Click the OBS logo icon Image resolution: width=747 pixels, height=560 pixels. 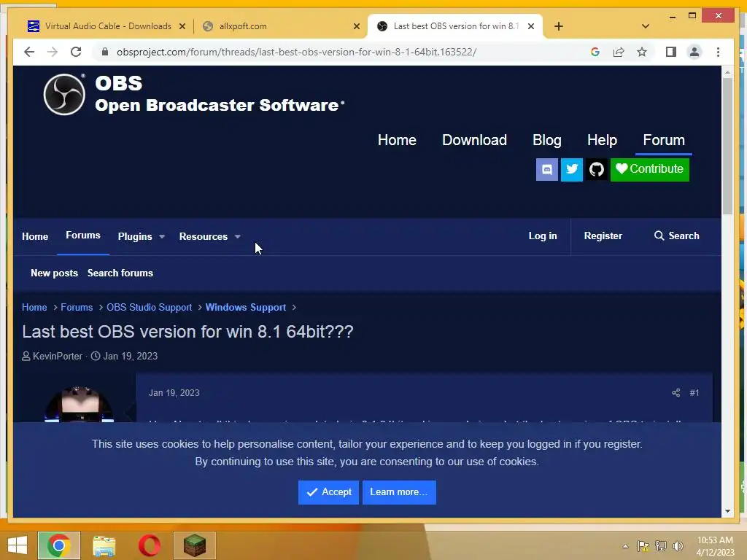(x=64, y=94)
